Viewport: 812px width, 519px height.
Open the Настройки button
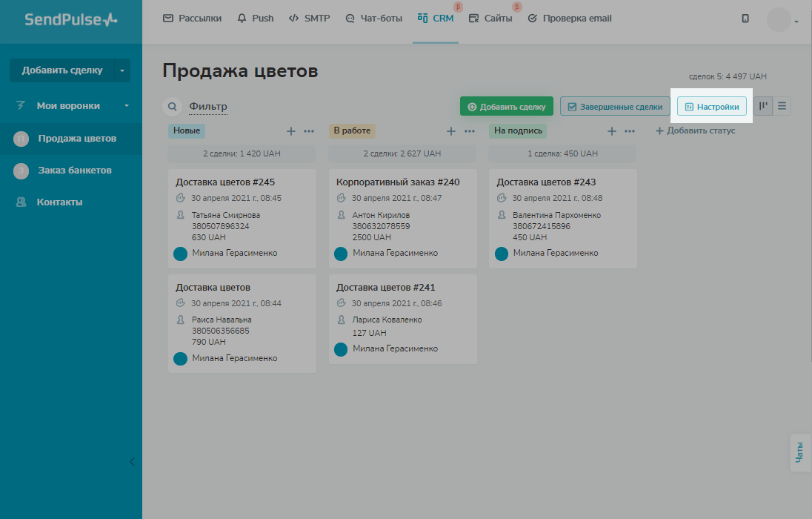711,107
